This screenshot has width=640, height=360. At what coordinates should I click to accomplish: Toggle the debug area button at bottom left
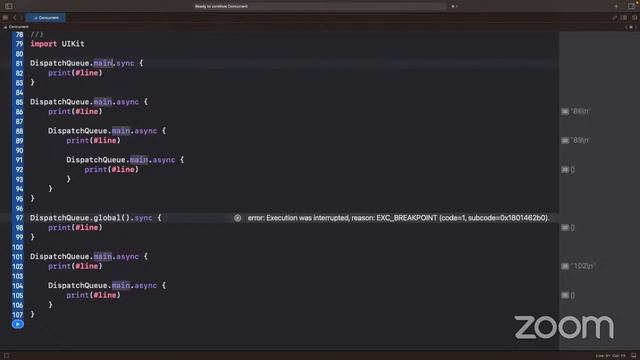tap(7, 356)
